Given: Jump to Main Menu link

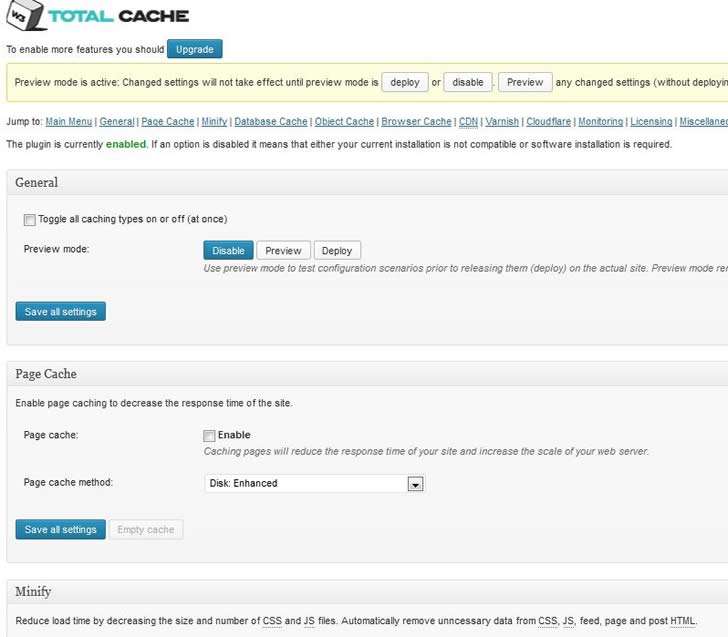Looking at the screenshot, I should pyautogui.click(x=69, y=122).
